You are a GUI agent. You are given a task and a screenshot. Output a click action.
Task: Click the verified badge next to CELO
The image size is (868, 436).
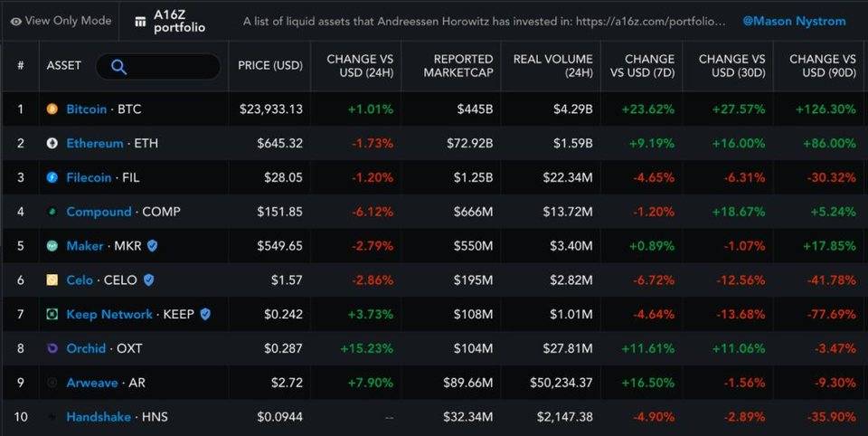pos(148,280)
